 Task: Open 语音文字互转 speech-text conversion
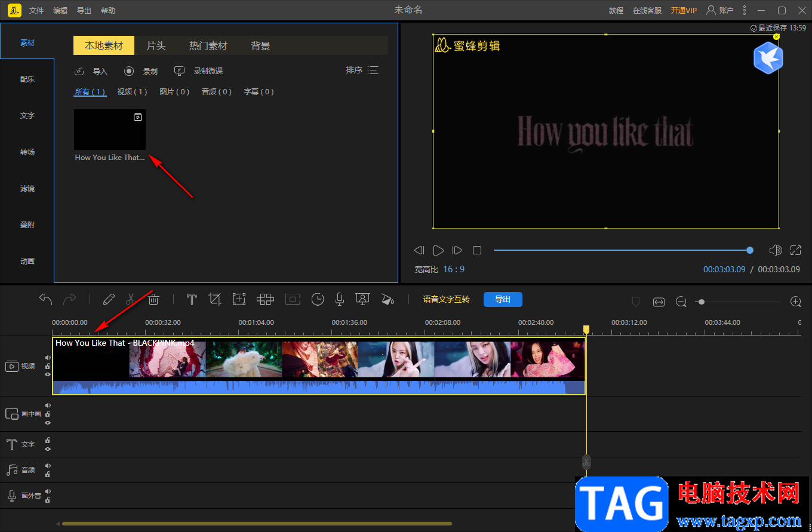[x=446, y=299]
